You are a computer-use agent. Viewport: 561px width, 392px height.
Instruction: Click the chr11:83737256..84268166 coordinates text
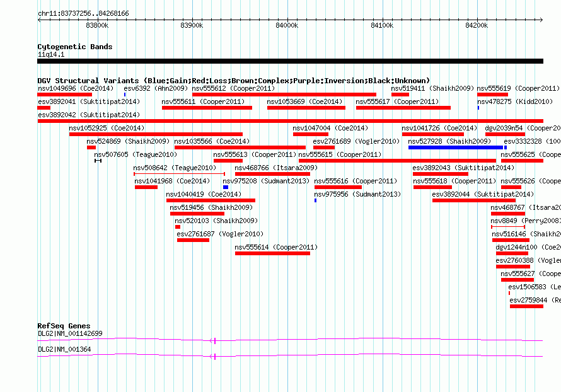click(x=83, y=14)
